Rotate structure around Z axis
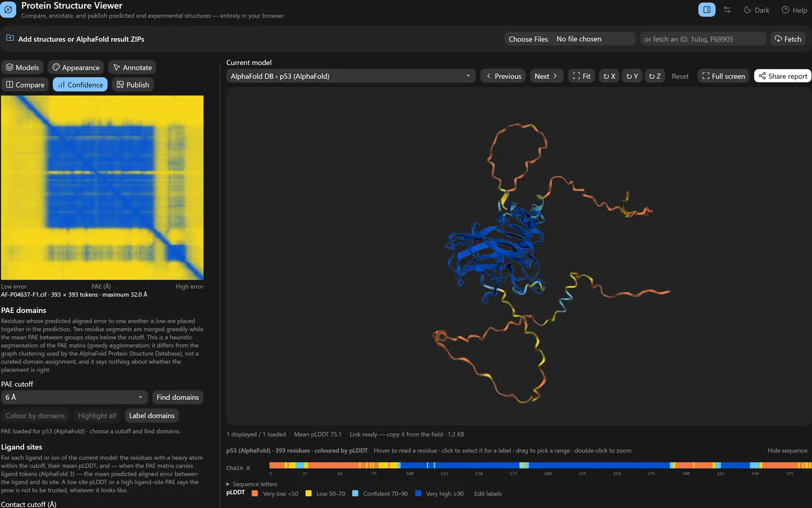Image resolution: width=812 pixels, height=508 pixels. pyautogui.click(x=654, y=76)
